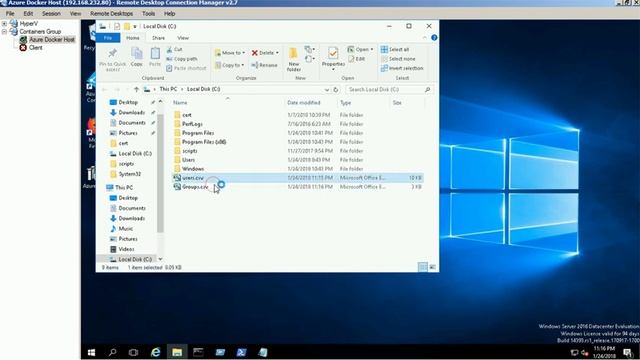The image size is (640, 360).
Task: Click Select none in ribbon
Action: pos(398,59)
